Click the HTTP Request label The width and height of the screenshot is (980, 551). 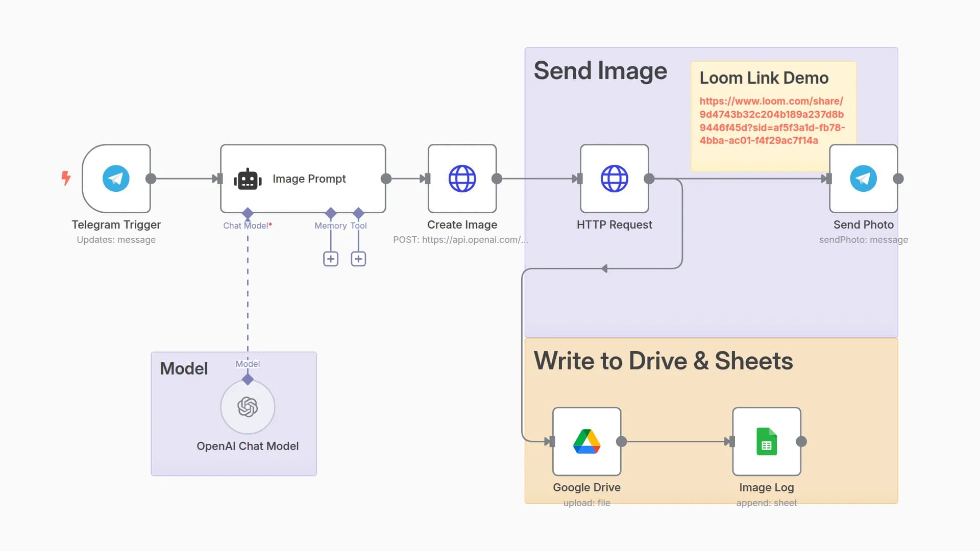pos(614,224)
